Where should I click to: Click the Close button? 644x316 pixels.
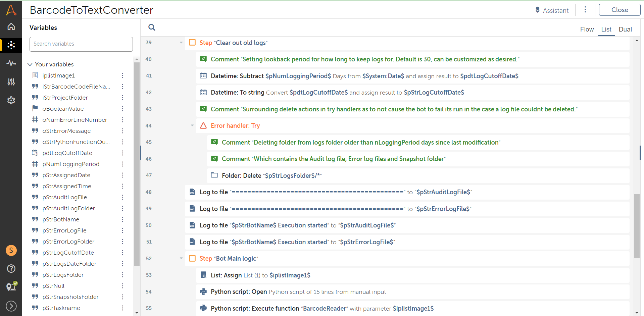click(x=619, y=10)
